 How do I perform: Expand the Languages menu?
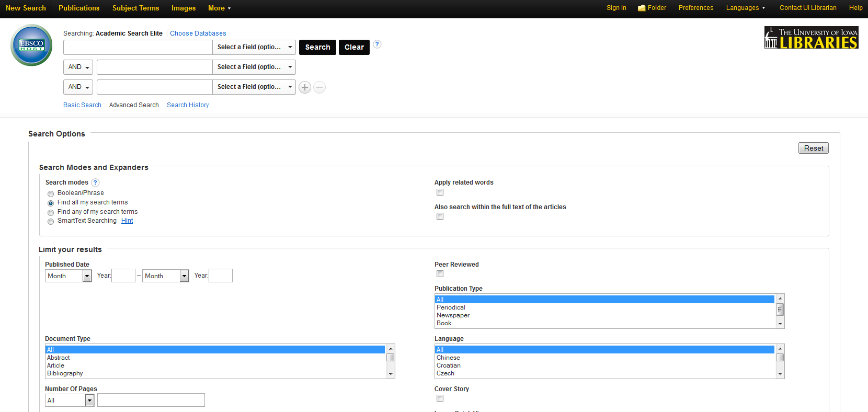click(745, 8)
